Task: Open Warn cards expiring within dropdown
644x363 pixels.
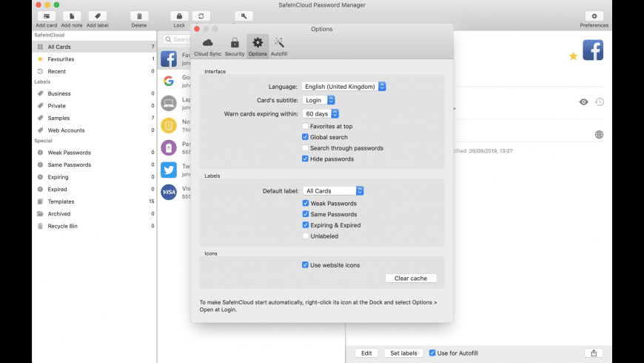Action: coord(321,114)
